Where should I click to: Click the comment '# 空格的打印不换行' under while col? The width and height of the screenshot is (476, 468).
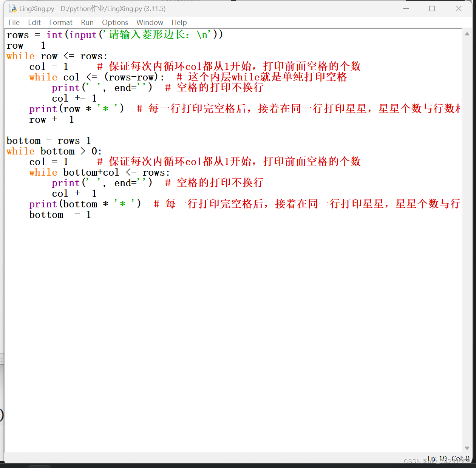tap(214, 88)
